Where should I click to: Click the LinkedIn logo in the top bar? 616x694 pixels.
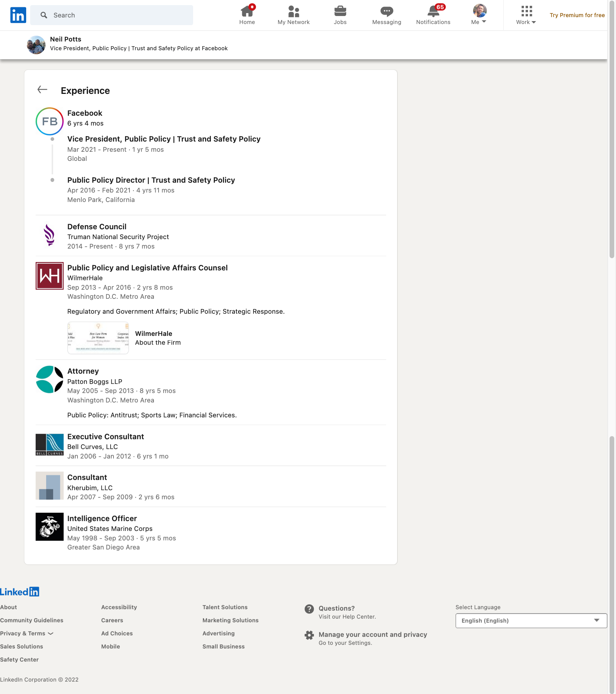[18, 15]
